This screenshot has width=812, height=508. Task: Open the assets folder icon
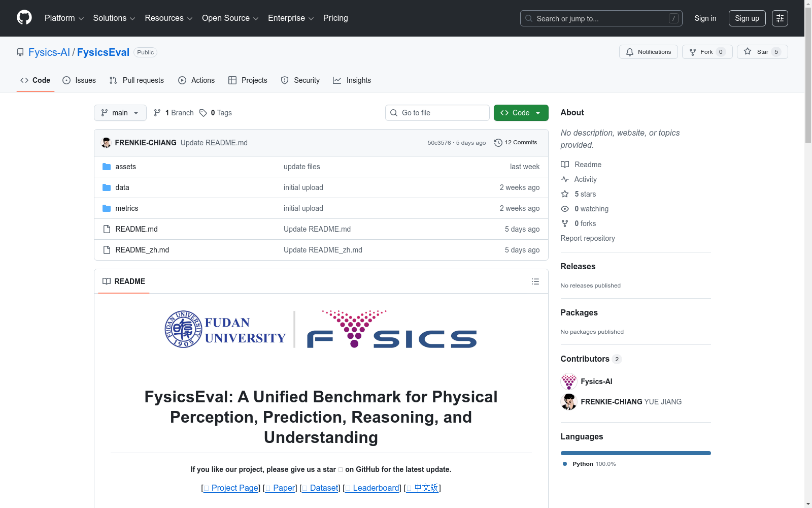[107, 167]
